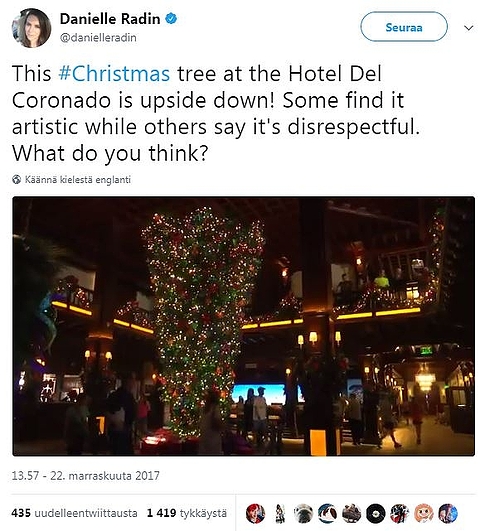
Task: Play the upside-down Christmas tree video
Action: click(244, 326)
